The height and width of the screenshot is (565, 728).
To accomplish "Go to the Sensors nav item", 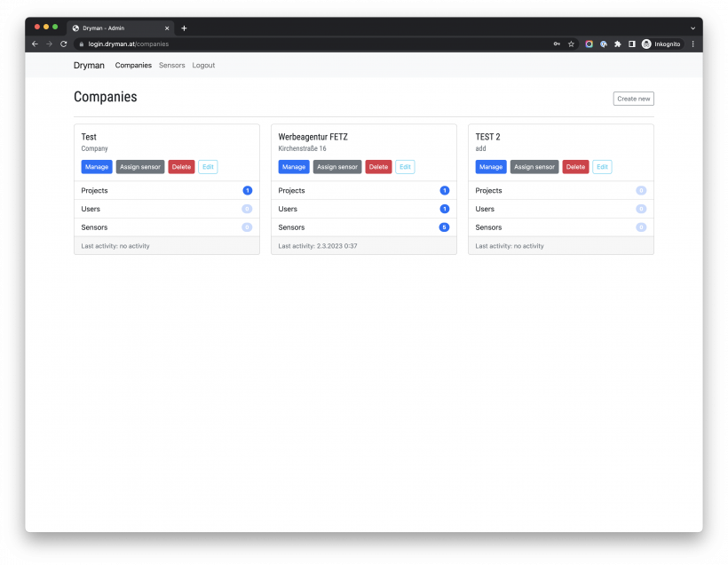I will coord(172,65).
